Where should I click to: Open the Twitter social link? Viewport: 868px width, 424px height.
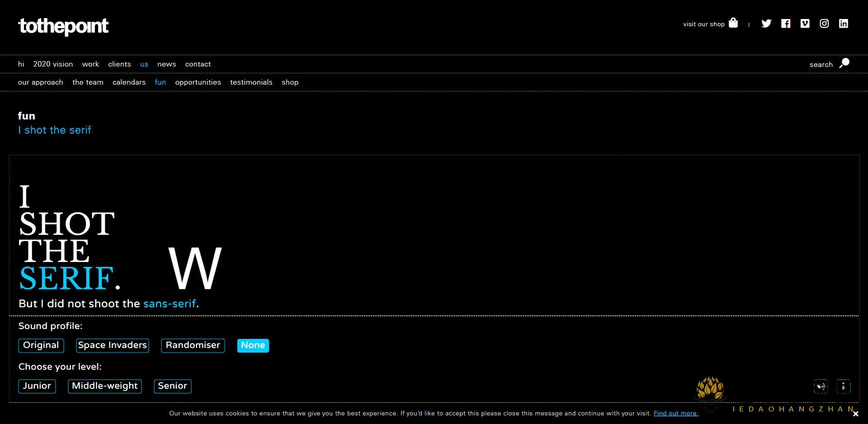pyautogui.click(x=766, y=24)
